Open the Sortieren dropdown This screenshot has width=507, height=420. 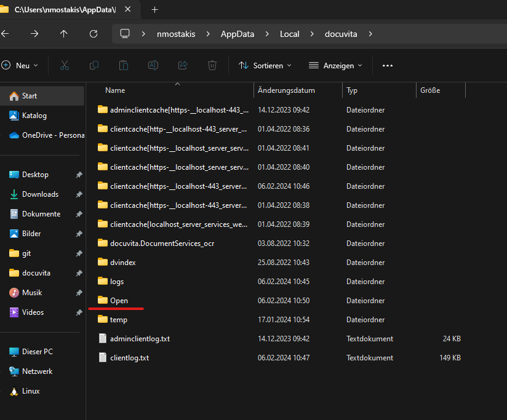pyautogui.click(x=265, y=65)
